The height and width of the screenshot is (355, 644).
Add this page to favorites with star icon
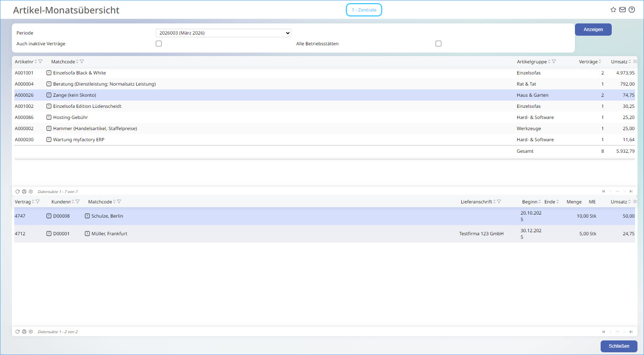click(x=613, y=10)
